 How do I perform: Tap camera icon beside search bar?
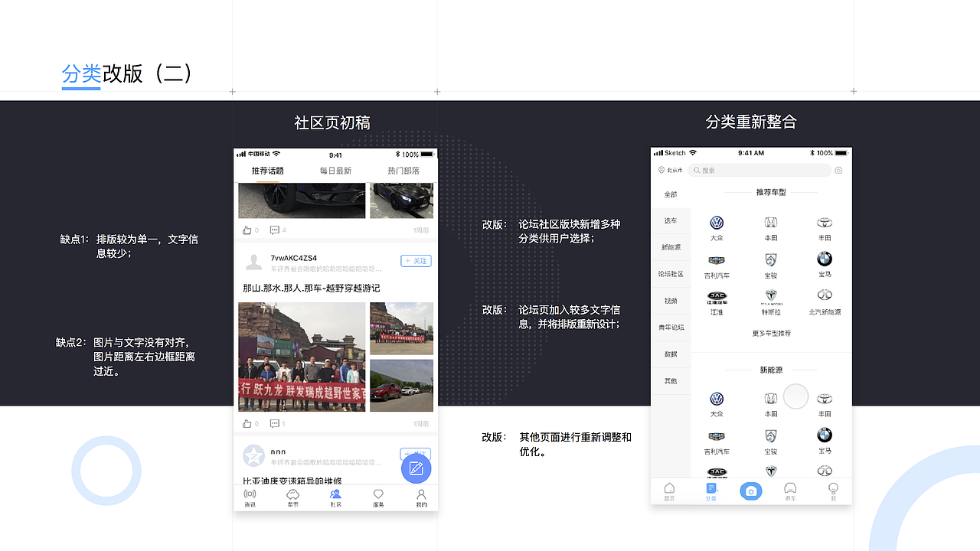[x=839, y=171]
